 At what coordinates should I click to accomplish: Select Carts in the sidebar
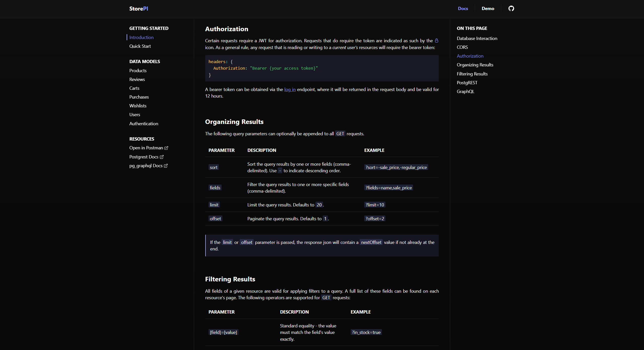(x=134, y=88)
